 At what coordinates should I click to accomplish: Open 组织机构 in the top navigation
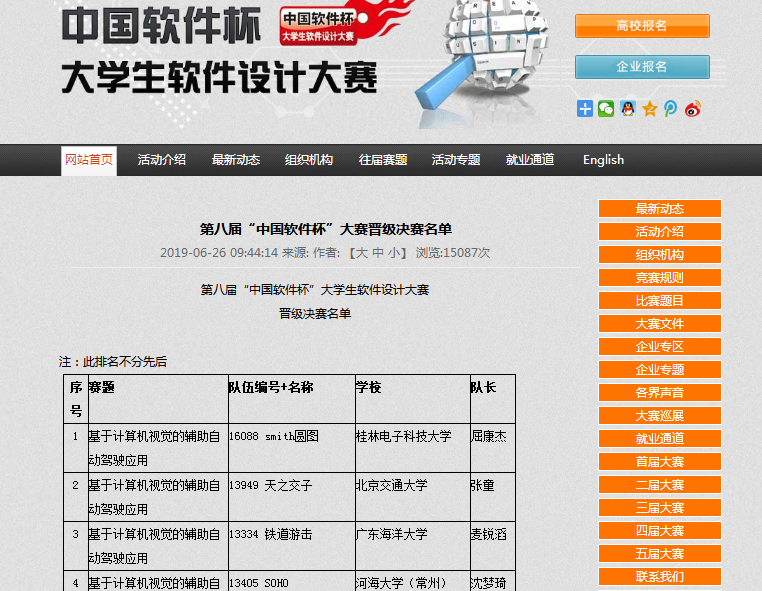coord(309,160)
